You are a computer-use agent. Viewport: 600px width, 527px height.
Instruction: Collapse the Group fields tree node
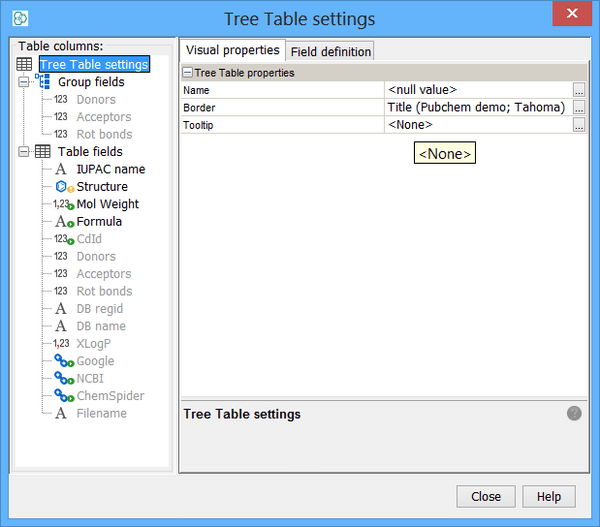coord(24,82)
